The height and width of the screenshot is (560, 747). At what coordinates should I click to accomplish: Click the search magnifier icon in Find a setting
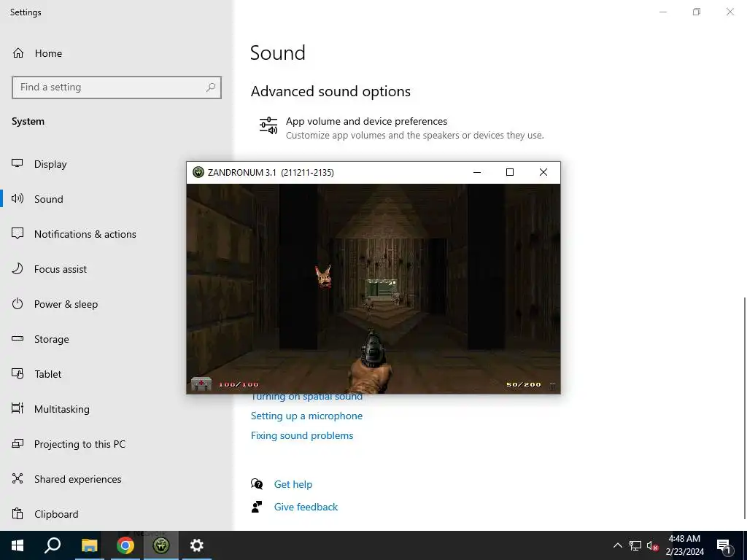click(211, 87)
